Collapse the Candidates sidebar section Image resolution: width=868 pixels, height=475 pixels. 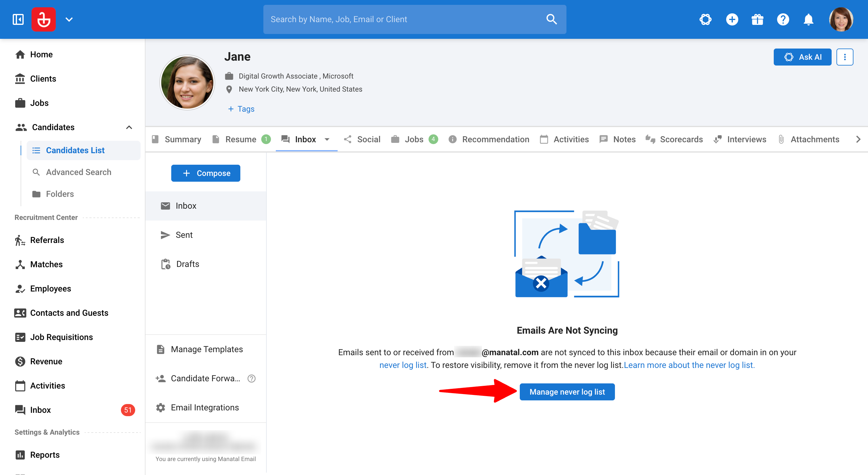point(129,127)
